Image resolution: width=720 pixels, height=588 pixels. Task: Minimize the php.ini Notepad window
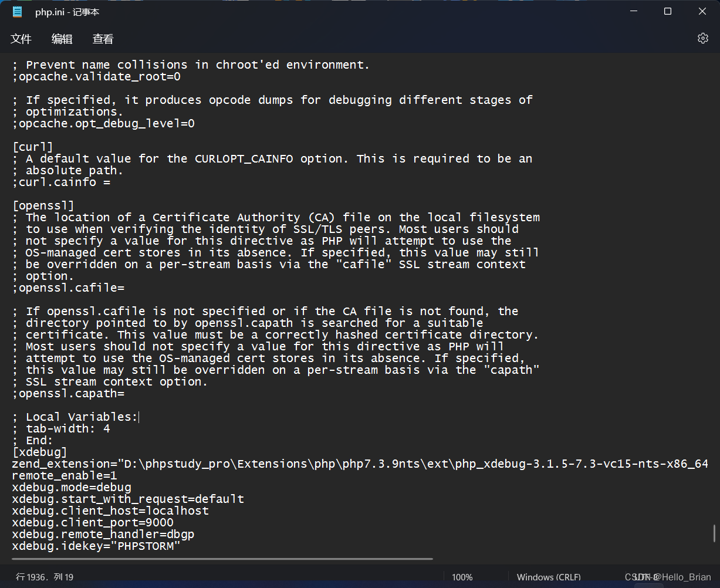click(633, 11)
